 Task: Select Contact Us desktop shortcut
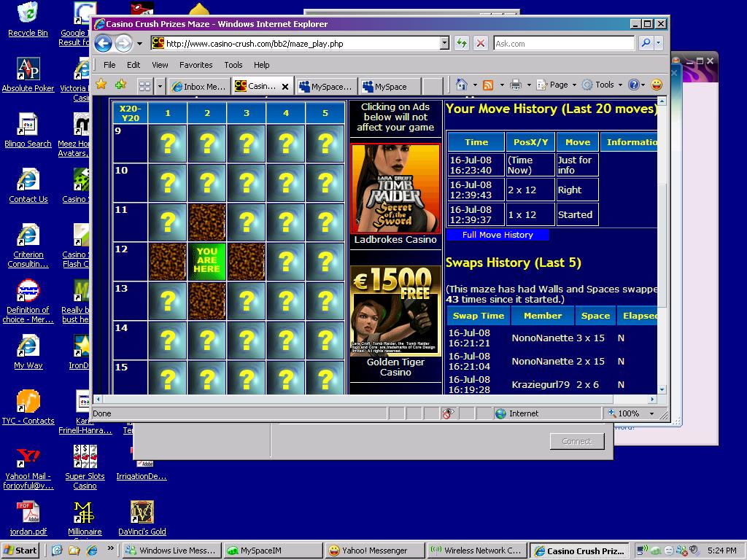28,186
